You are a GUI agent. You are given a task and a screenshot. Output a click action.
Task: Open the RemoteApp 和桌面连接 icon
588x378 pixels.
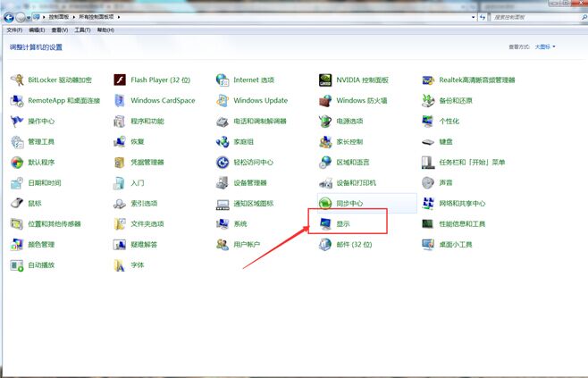tap(17, 100)
